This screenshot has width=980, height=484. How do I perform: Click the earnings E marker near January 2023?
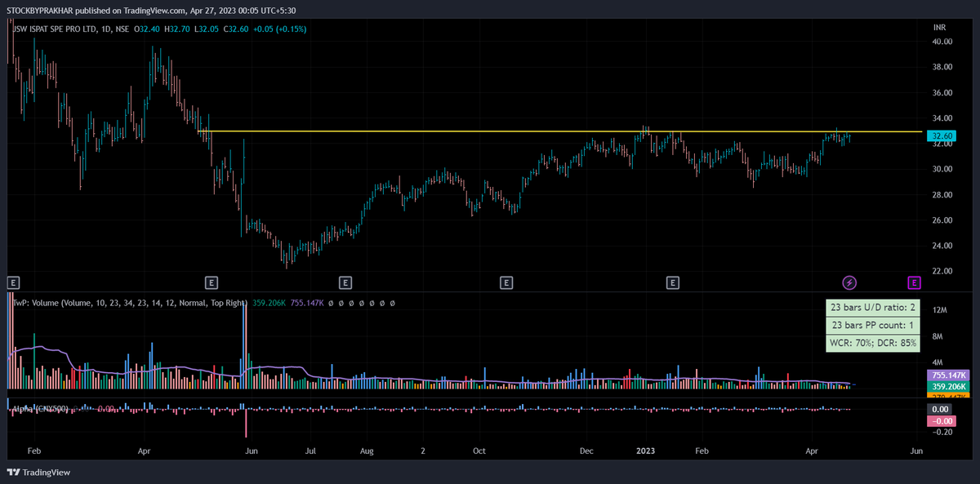coord(673,282)
